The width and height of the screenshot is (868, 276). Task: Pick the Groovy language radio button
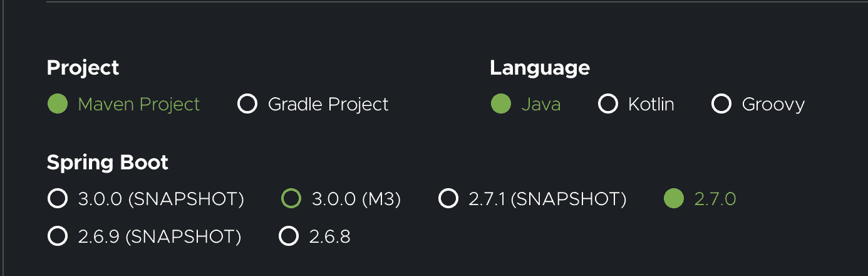pos(721,103)
